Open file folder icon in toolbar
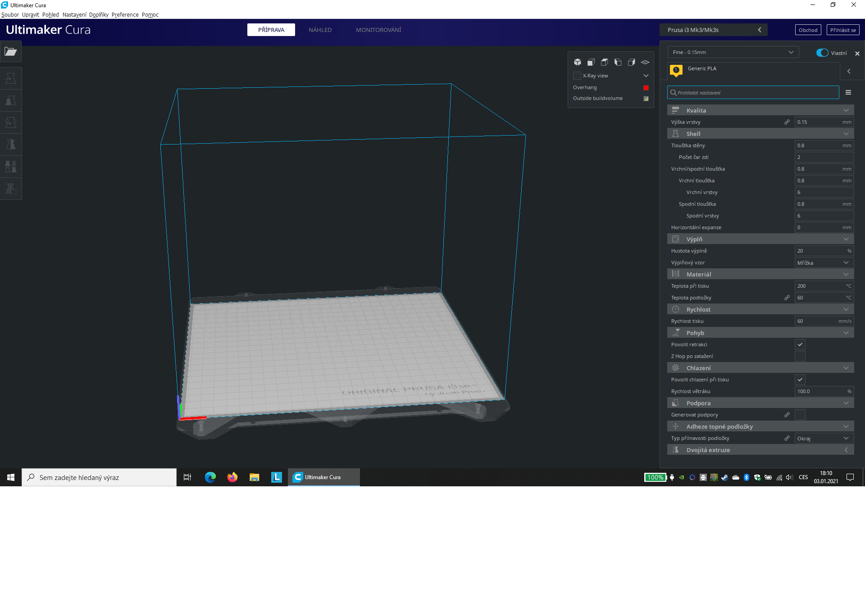 point(11,52)
